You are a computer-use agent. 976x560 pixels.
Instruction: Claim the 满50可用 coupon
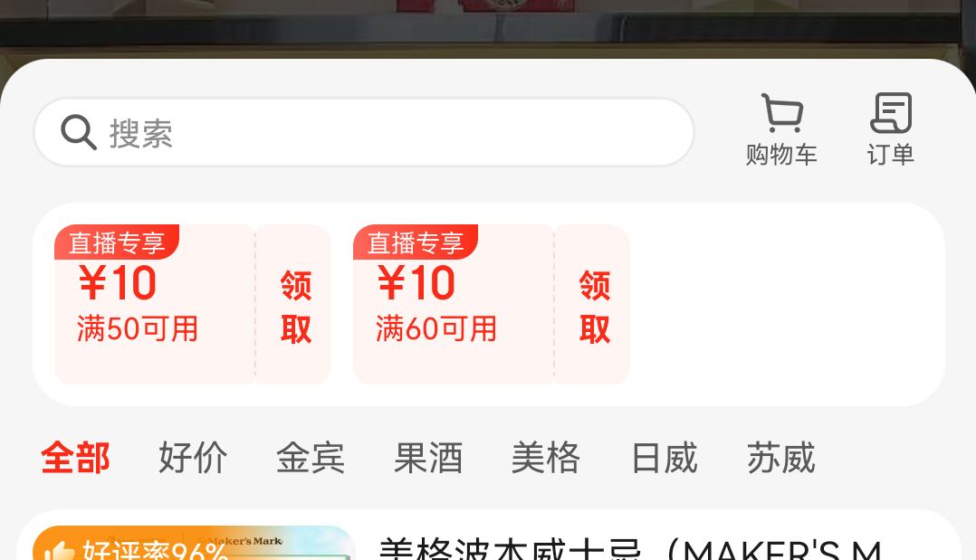(x=295, y=306)
